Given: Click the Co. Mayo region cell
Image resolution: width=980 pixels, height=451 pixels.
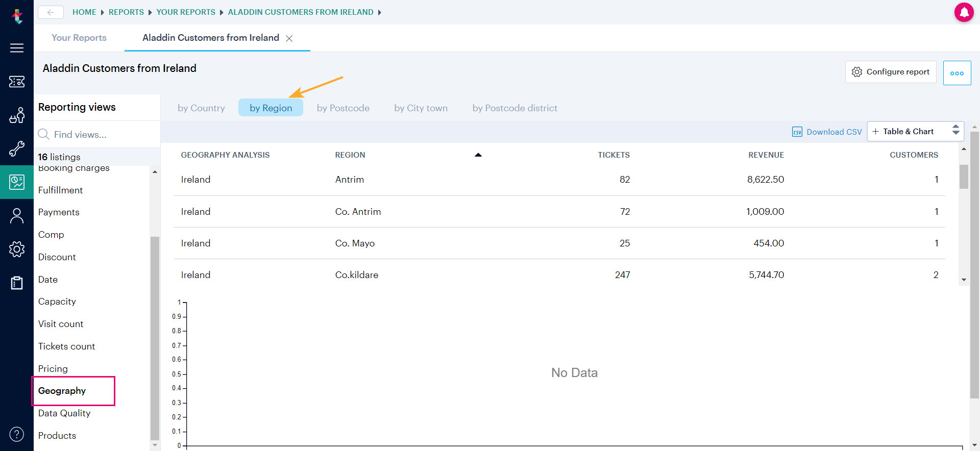Looking at the screenshot, I should (355, 243).
